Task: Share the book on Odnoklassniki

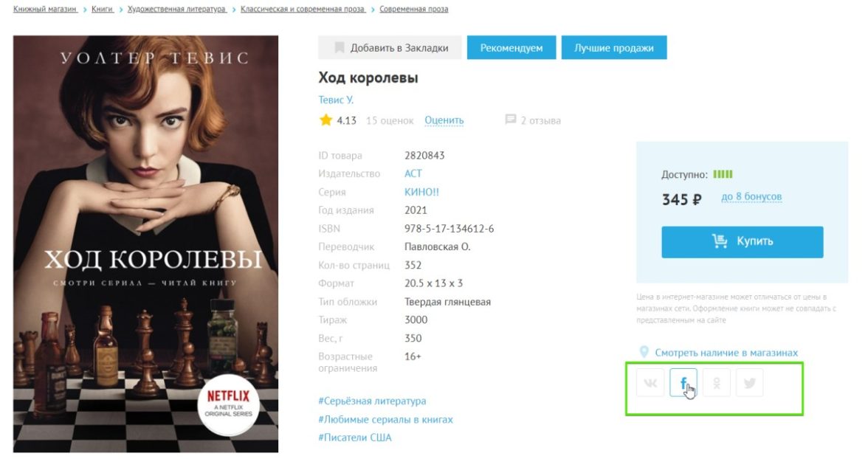Action: pos(716,382)
